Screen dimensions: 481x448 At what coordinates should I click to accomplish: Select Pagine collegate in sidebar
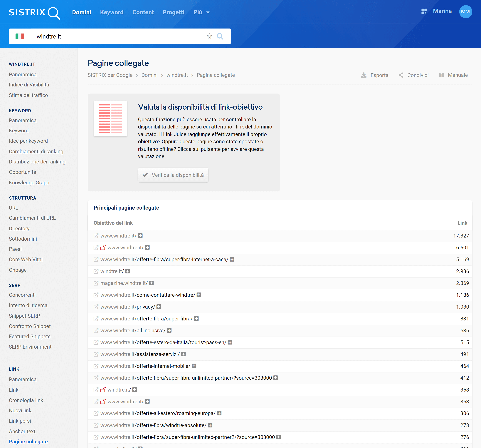(x=28, y=442)
